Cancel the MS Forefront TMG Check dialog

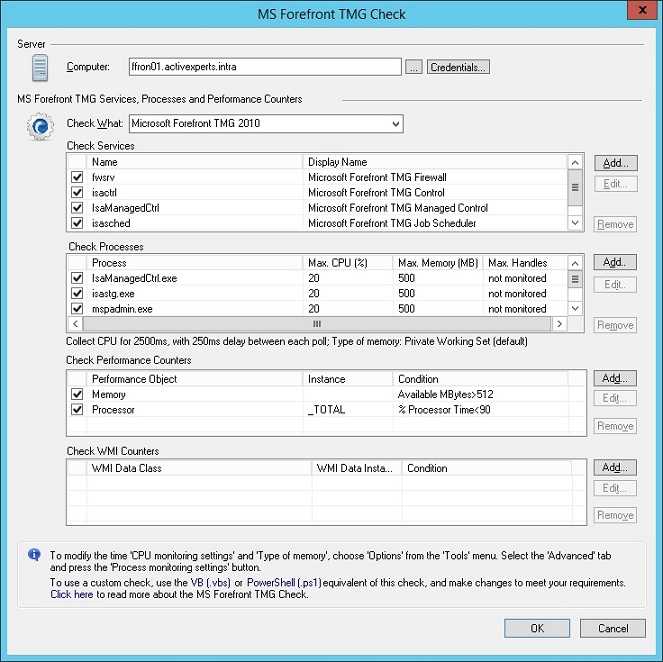point(613,628)
